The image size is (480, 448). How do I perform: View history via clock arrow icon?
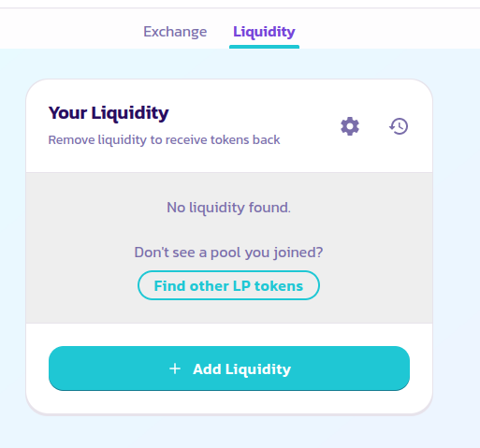tap(399, 126)
